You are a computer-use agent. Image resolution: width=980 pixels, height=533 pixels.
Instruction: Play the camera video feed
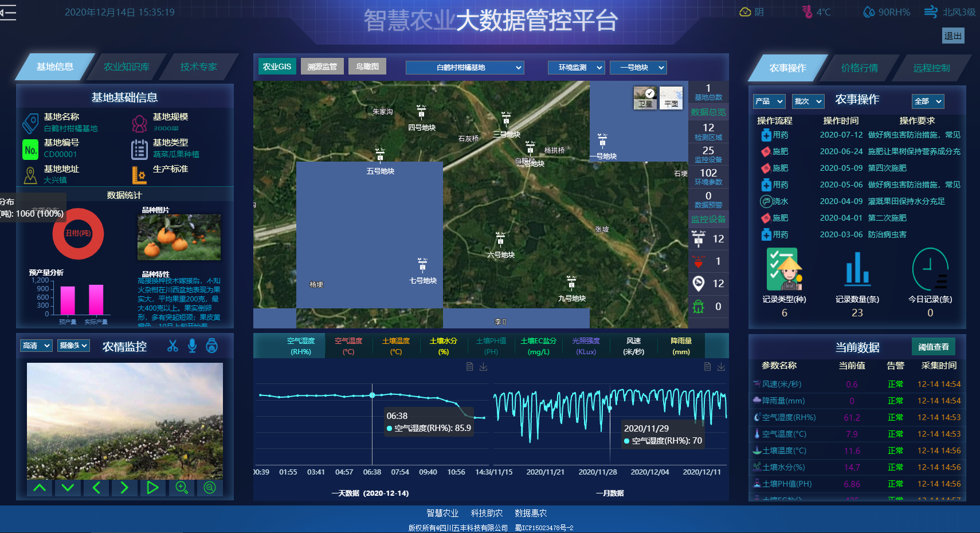pyautogui.click(x=152, y=488)
